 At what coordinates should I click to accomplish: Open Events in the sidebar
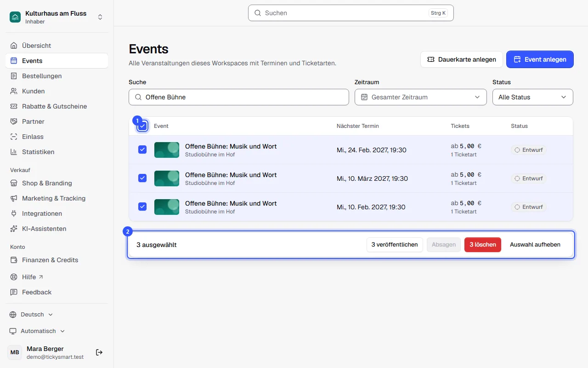(x=57, y=61)
